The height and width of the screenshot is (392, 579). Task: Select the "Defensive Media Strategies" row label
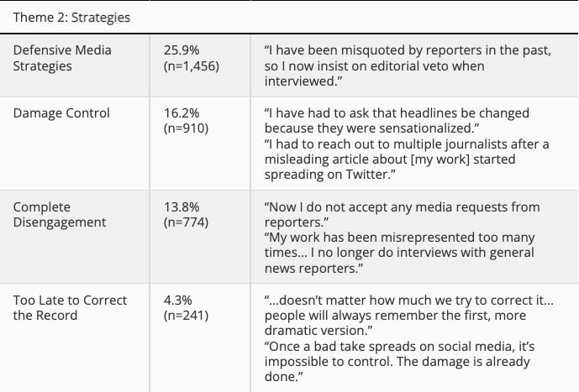pos(62,58)
